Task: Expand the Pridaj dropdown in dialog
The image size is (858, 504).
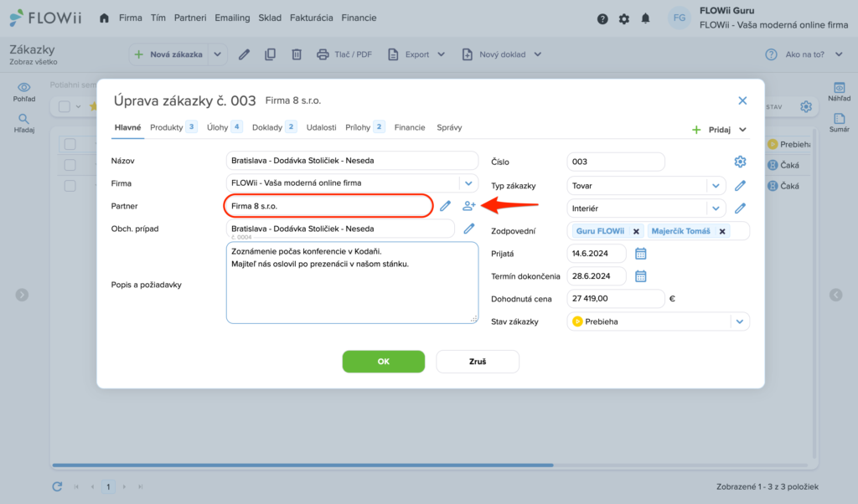Action: 742,130
